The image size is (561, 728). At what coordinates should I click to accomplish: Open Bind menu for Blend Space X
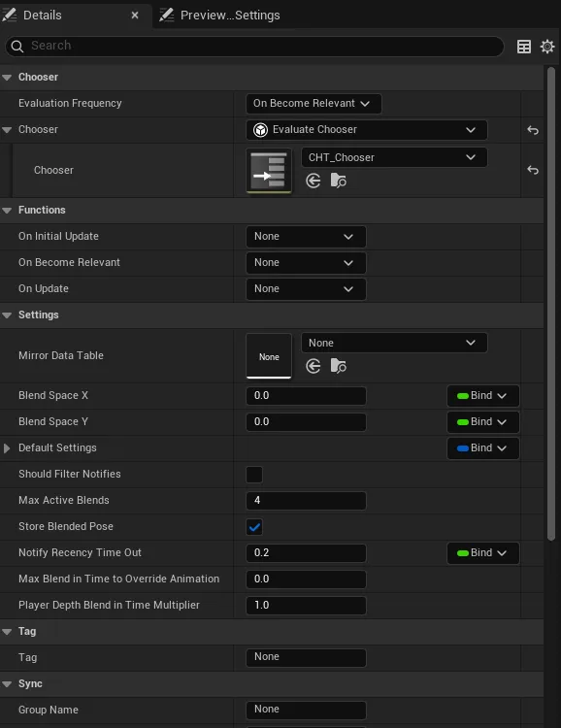coord(482,396)
